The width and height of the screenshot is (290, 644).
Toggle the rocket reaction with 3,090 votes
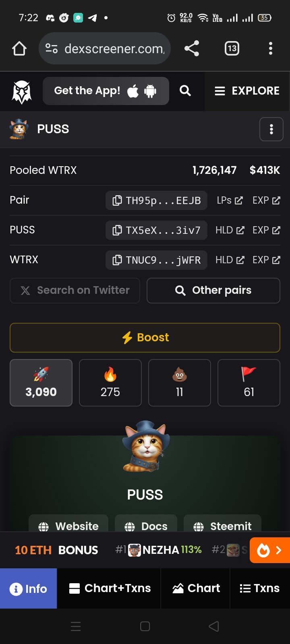coord(41,383)
